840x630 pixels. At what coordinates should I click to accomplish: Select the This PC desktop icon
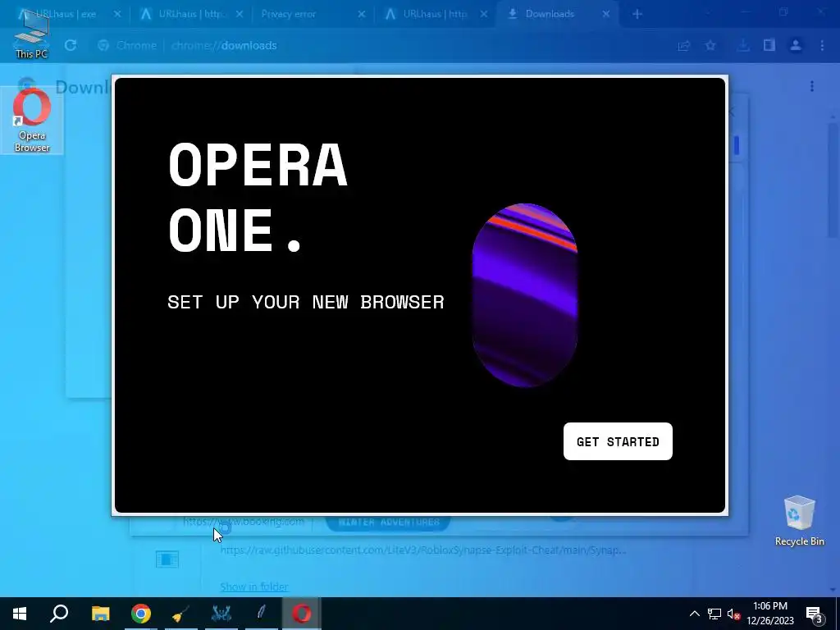32,34
